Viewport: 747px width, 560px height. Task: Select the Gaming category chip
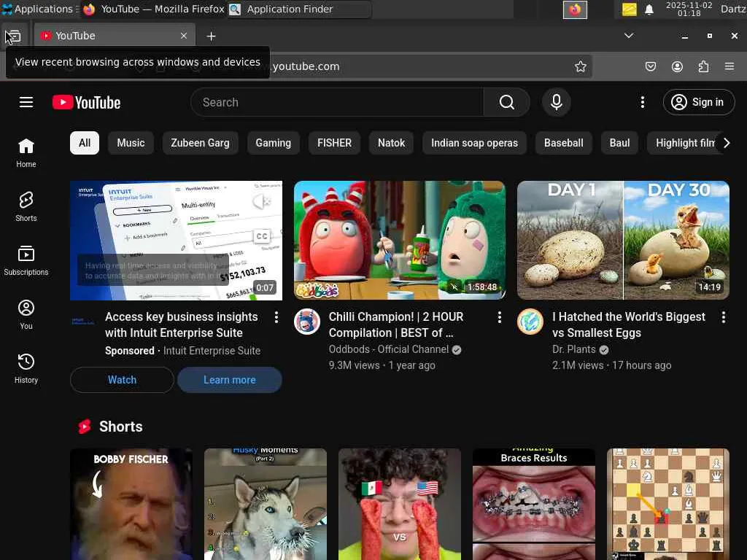[273, 143]
